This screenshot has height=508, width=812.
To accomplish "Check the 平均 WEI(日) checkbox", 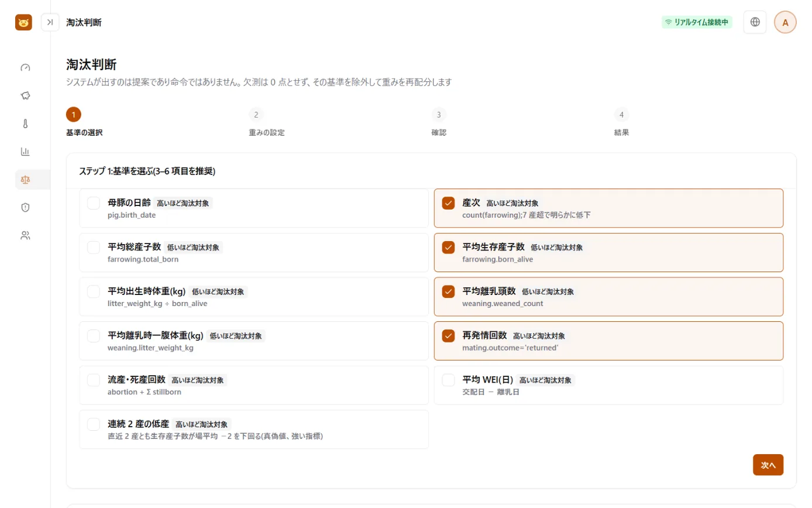I will [x=448, y=380].
